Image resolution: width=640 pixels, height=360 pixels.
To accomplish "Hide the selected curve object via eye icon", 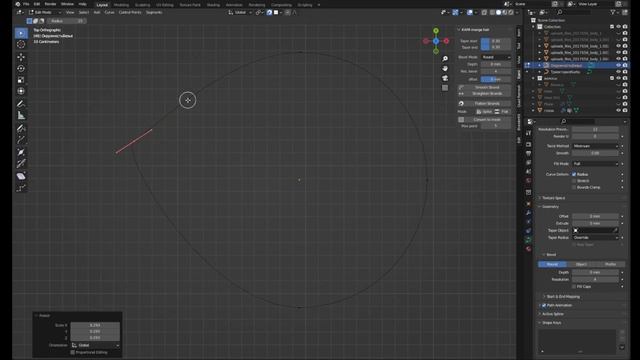I will [x=618, y=65].
